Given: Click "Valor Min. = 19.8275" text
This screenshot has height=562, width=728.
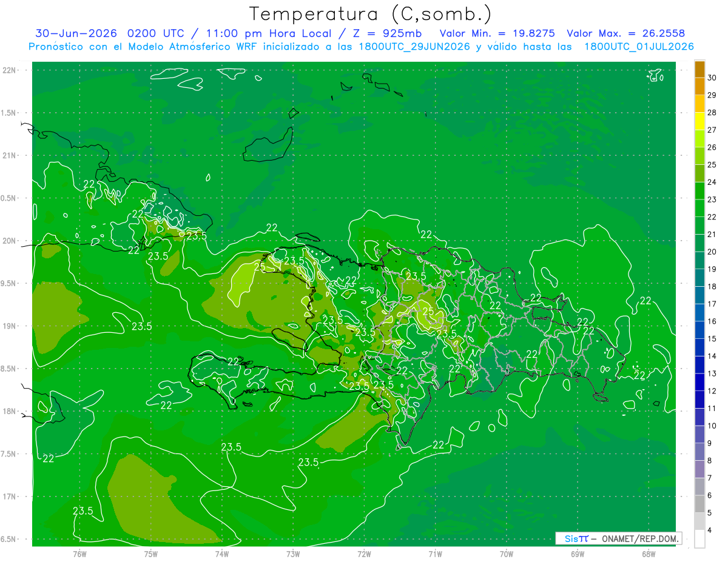Looking at the screenshot, I should (497, 33).
